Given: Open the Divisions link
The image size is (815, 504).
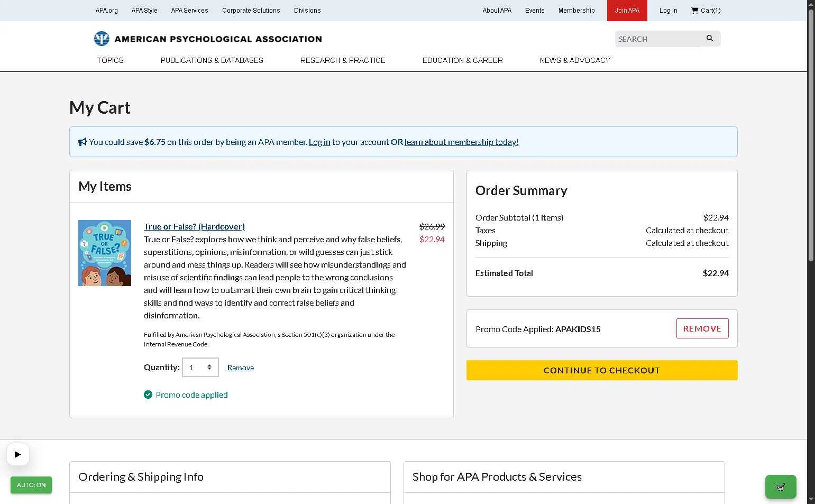Looking at the screenshot, I should 307,11.
